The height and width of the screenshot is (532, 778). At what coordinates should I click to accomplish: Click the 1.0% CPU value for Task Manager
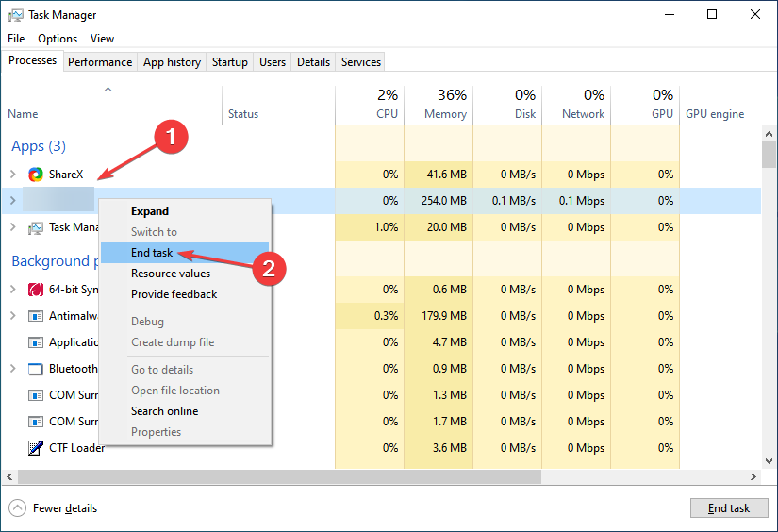coord(370,227)
